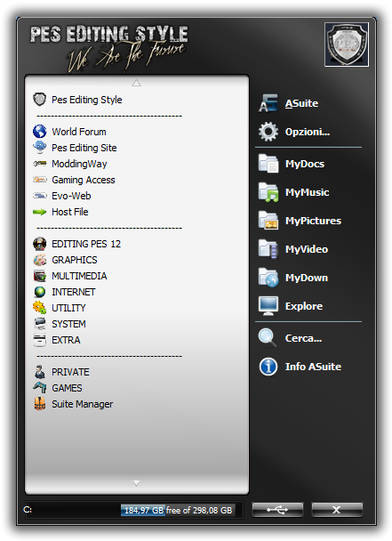The image size is (392, 541).
Task: Click the Evo-Web icon
Action: pyautogui.click(x=40, y=196)
